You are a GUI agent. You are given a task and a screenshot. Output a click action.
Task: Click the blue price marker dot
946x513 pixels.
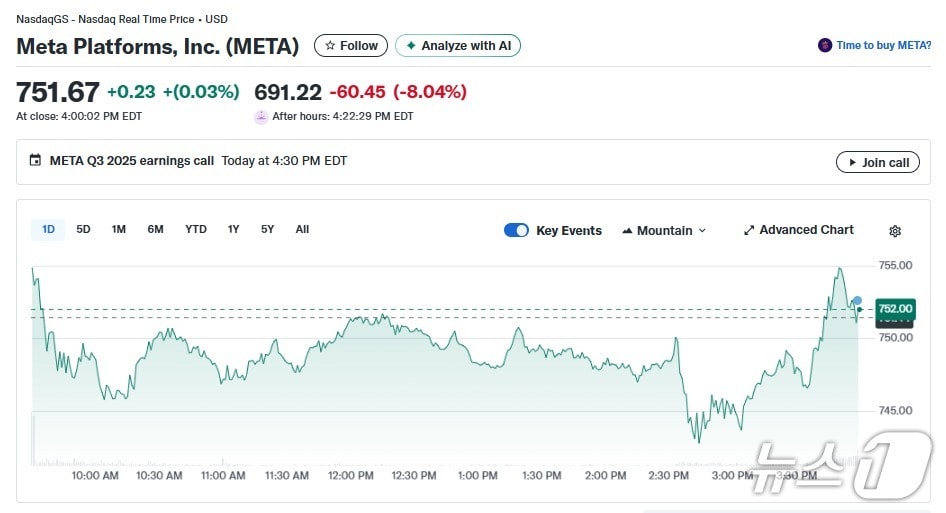pos(857,300)
